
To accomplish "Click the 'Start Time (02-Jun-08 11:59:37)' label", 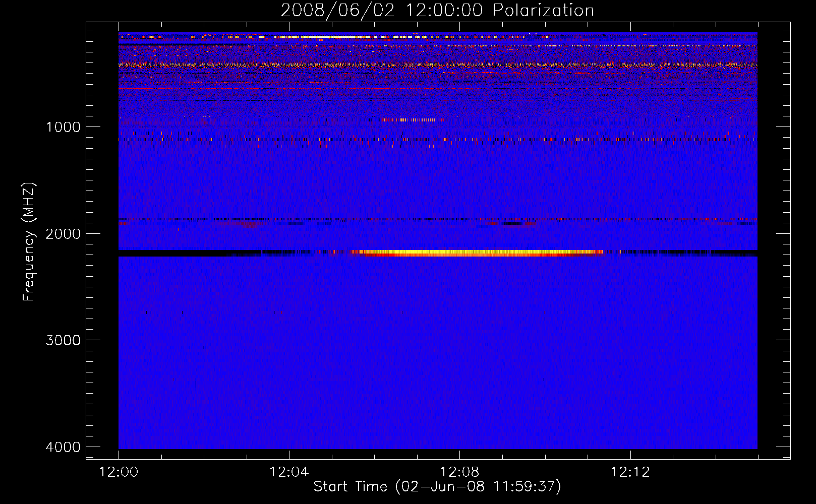I will tap(437, 487).
